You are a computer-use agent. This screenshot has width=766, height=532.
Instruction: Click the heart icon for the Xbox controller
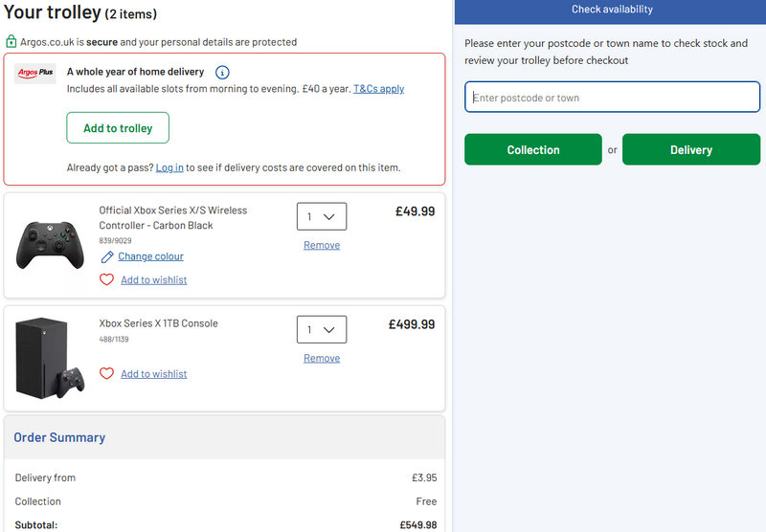[x=107, y=279]
